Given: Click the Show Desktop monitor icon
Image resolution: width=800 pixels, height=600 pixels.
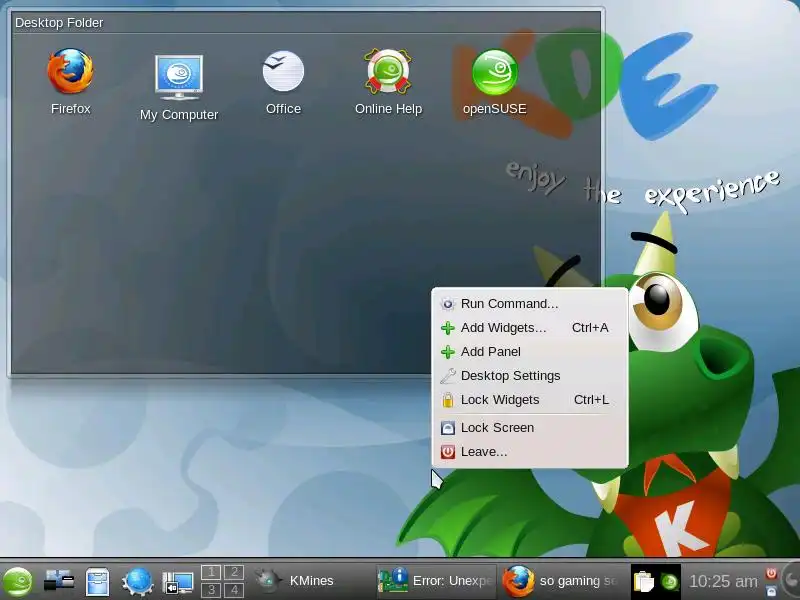Looking at the screenshot, I should pos(177,582).
